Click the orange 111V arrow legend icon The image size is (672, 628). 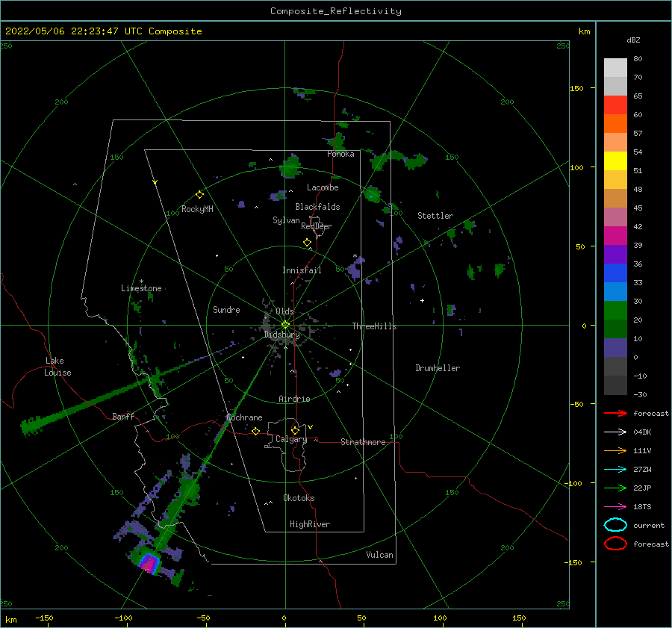point(615,450)
